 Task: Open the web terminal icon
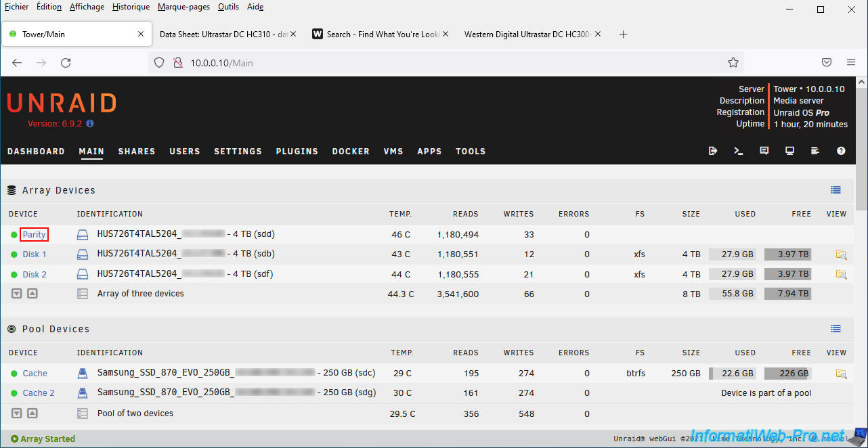(739, 151)
